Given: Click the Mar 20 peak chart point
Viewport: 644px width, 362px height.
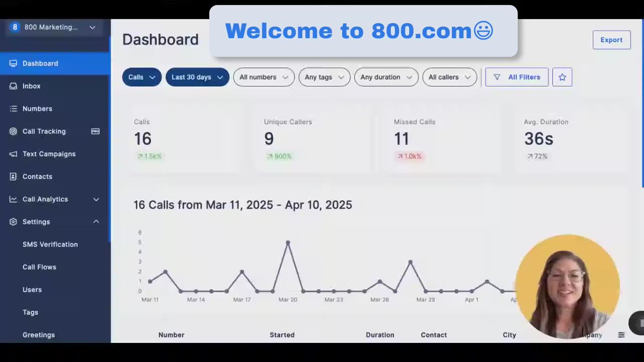Looking at the screenshot, I should point(288,242).
